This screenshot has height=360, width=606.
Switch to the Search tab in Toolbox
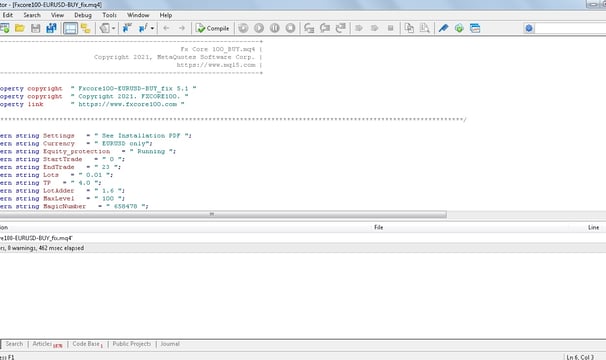pos(14,344)
